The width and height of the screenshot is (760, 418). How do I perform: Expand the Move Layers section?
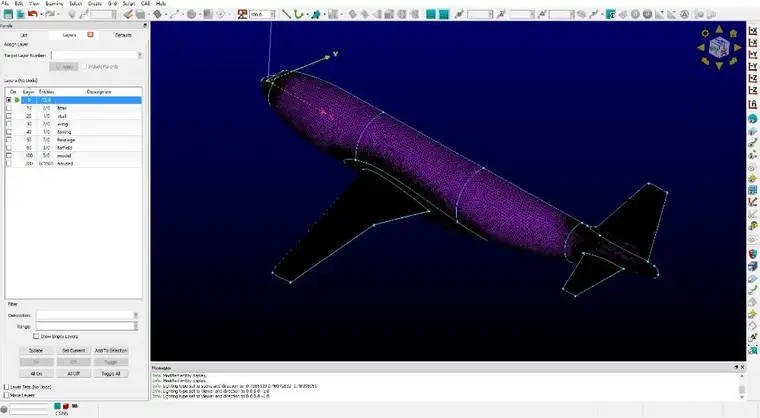pos(6,395)
